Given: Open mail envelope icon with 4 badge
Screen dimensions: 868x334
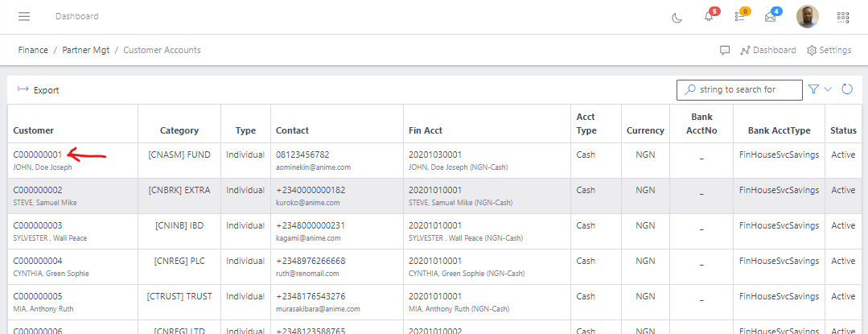Looking at the screenshot, I should (770, 17).
